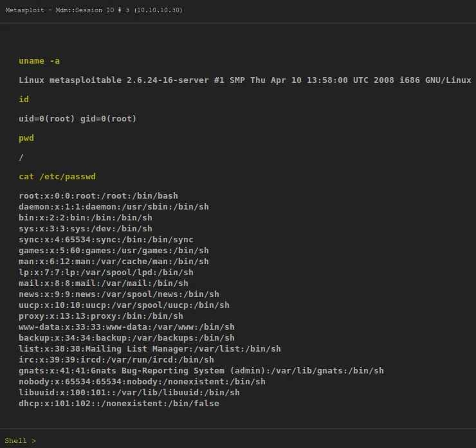Click the 'Shell >' prompt label
This screenshot has height=448, width=476.
21,440
